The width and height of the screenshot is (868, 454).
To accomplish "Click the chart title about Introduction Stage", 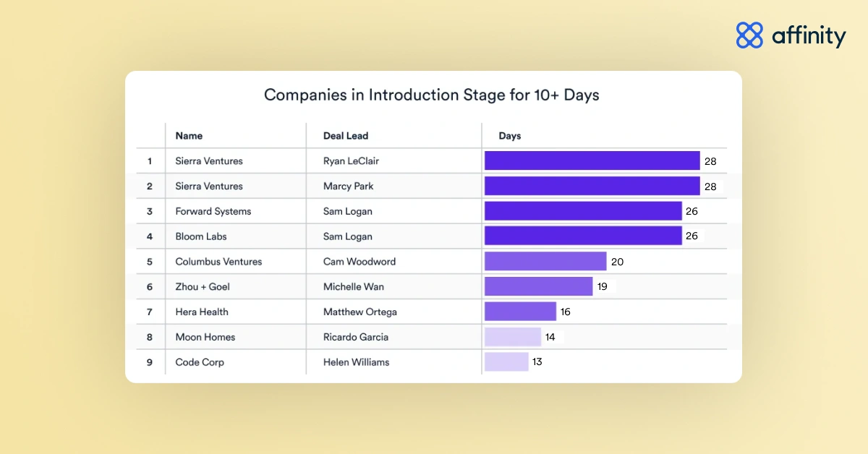I will pos(432,95).
